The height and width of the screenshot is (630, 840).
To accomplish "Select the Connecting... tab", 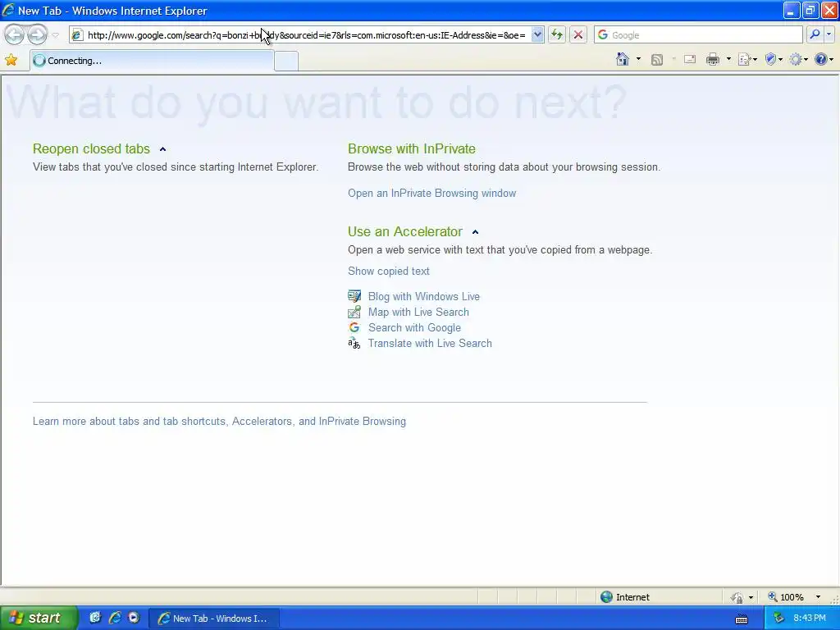I will coord(152,61).
